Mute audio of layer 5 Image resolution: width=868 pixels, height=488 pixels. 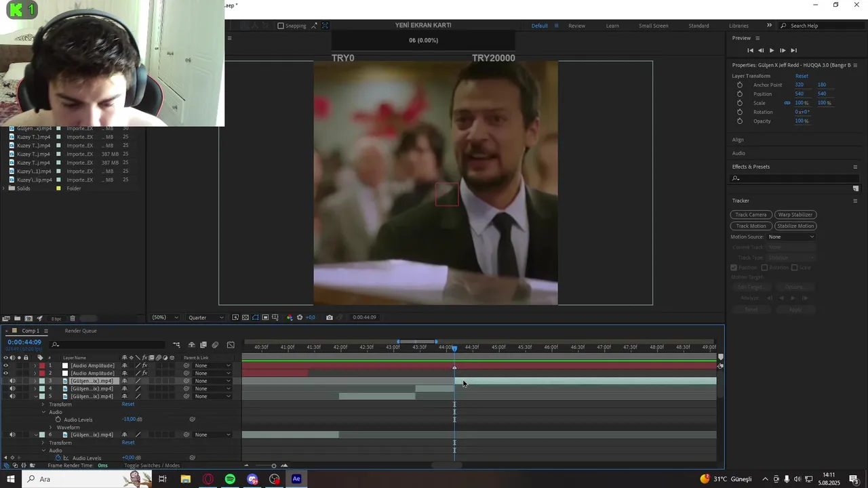tap(12, 396)
